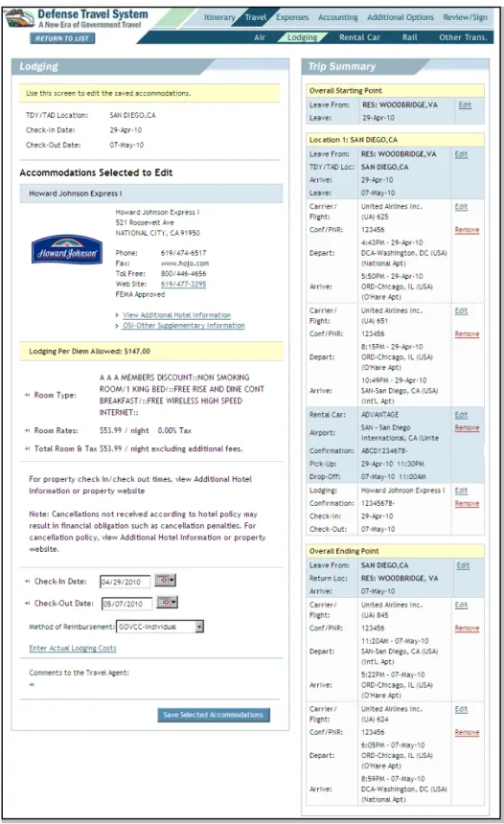The width and height of the screenshot is (504, 824).
Task: Click the FEMA Approved text
Action: click(140, 294)
